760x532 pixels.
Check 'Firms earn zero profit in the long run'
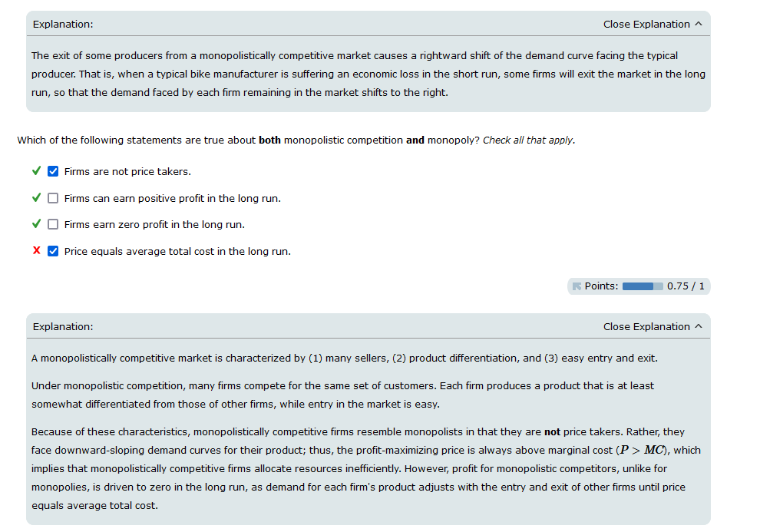click(x=52, y=223)
